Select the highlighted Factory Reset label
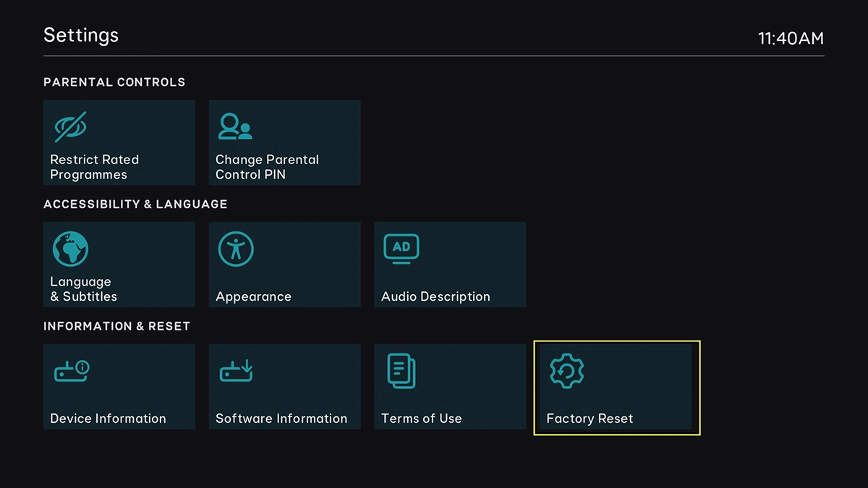This screenshot has height=488, width=868. coord(590,419)
